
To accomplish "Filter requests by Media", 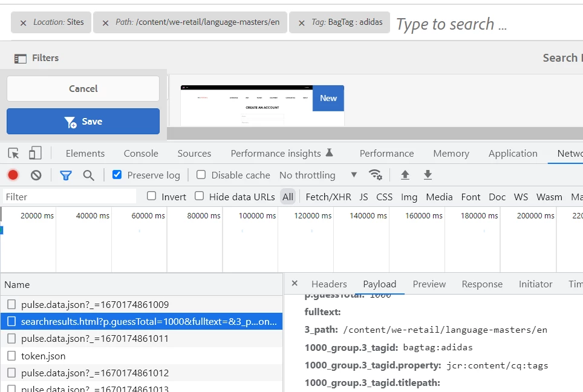I will pyautogui.click(x=439, y=197).
